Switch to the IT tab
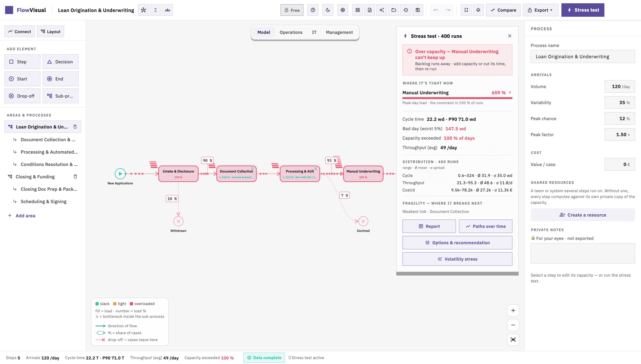Image resolution: width=641 pixels, height=364 pixels. tap(314, 32)
